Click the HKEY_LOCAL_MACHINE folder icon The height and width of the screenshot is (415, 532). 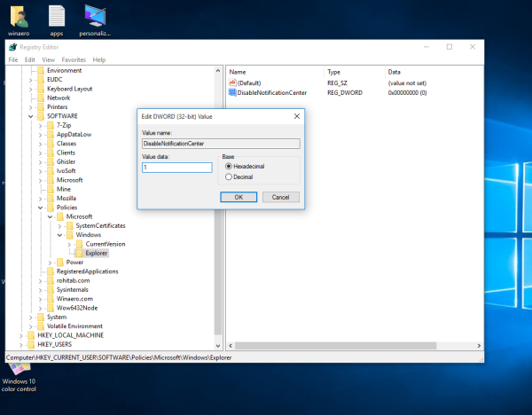(x=31, y=335)
